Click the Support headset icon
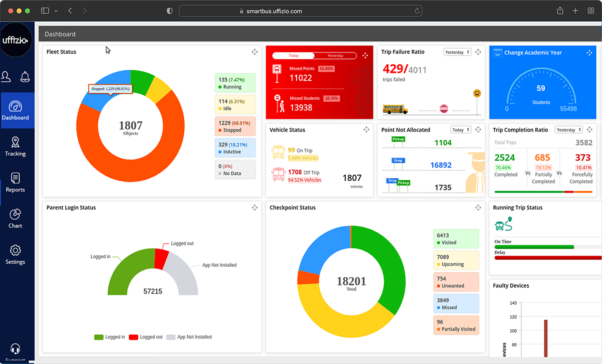This screenshot has width=602, height=364. (15, 349)
